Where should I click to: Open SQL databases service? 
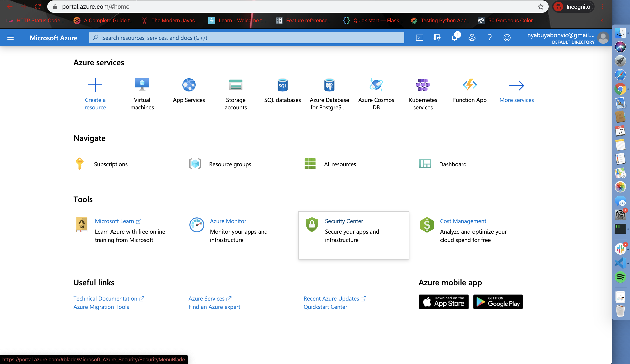pos(282,90)
